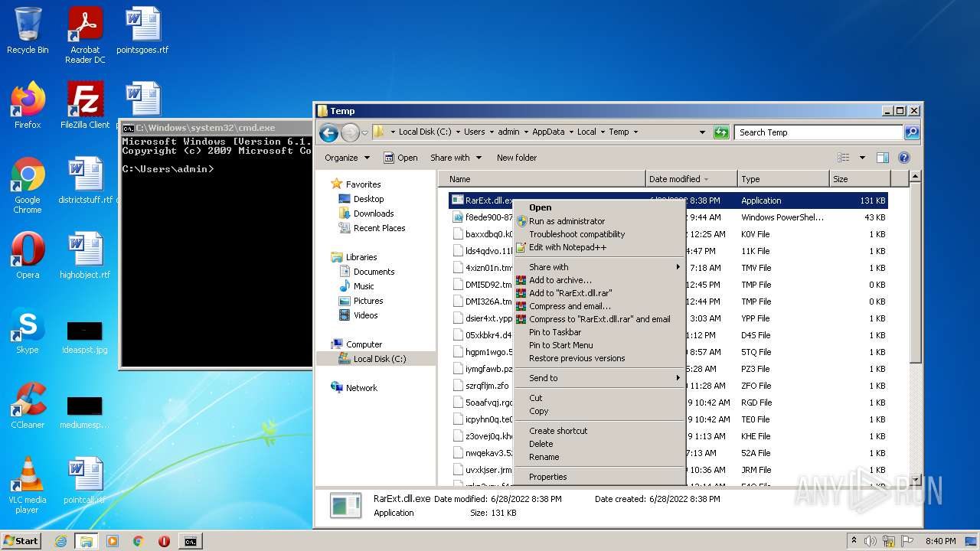This screenshot has height=551, width=980.
Task: Open Internet Explorer in taskbar
Action: [60, 541]
